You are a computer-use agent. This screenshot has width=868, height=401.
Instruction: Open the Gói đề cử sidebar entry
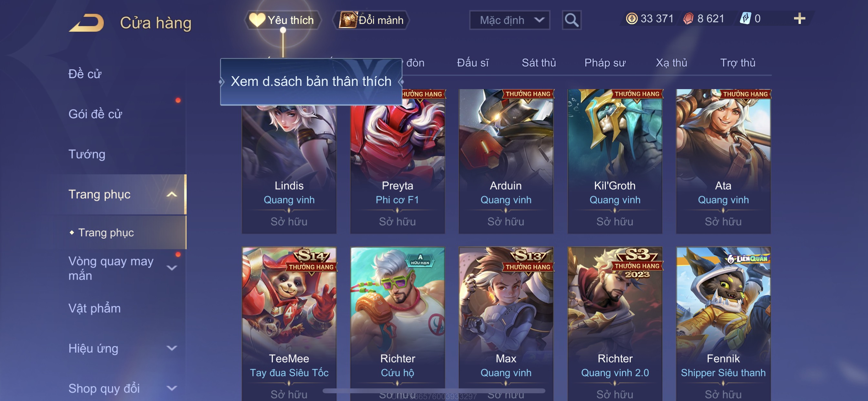[x=95, y=114]
